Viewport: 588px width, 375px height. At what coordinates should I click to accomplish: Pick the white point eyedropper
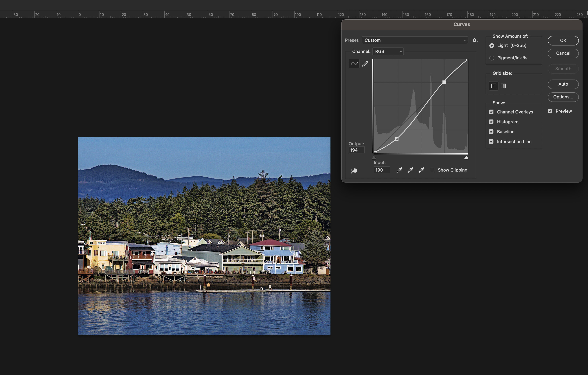tap(421, 170)
